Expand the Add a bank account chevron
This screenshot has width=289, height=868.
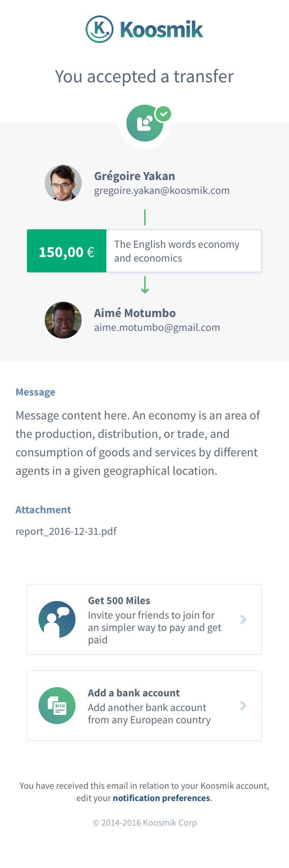pyautogui.click(x=243, y=706)
